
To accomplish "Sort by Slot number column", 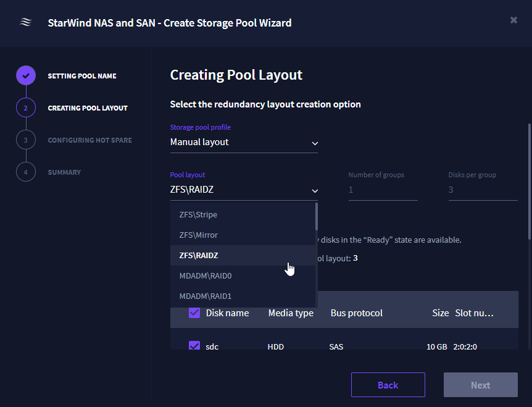I will (474, 313).
